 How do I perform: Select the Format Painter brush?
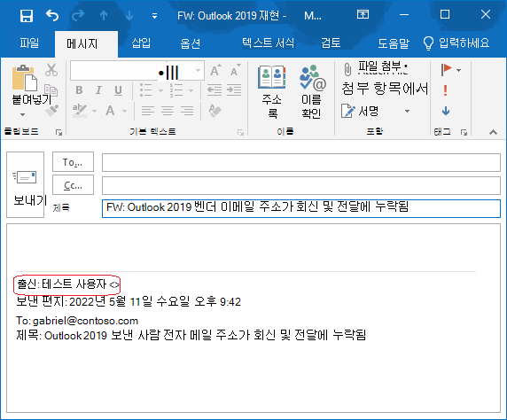pos(51,110)
